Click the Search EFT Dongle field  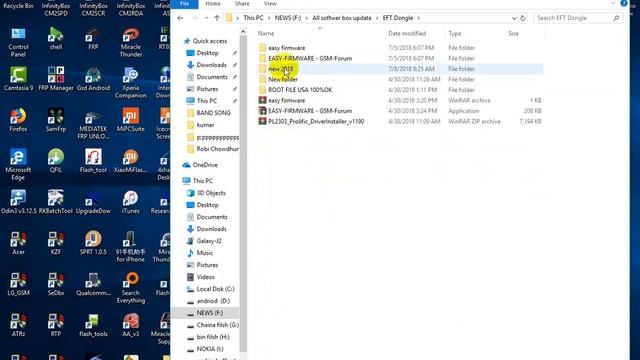coord(578,18)
